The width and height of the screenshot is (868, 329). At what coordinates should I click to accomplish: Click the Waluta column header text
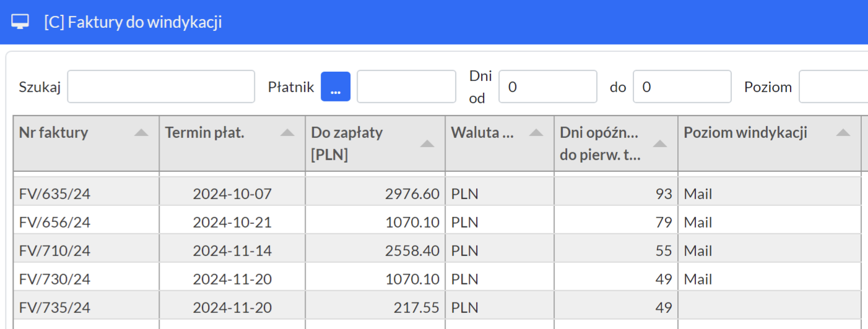(x=482, y=132)
